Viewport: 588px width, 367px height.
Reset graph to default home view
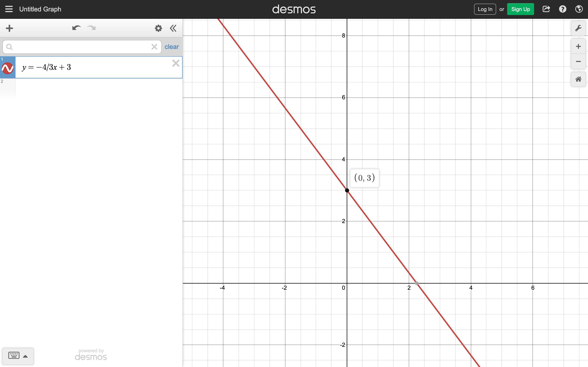pyautogui.click(x=578, y=79)
